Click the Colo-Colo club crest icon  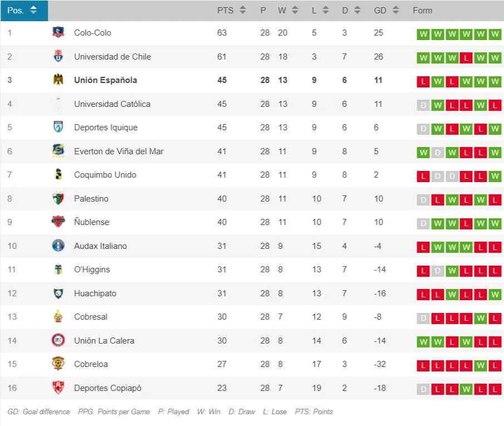click(58, 33)
